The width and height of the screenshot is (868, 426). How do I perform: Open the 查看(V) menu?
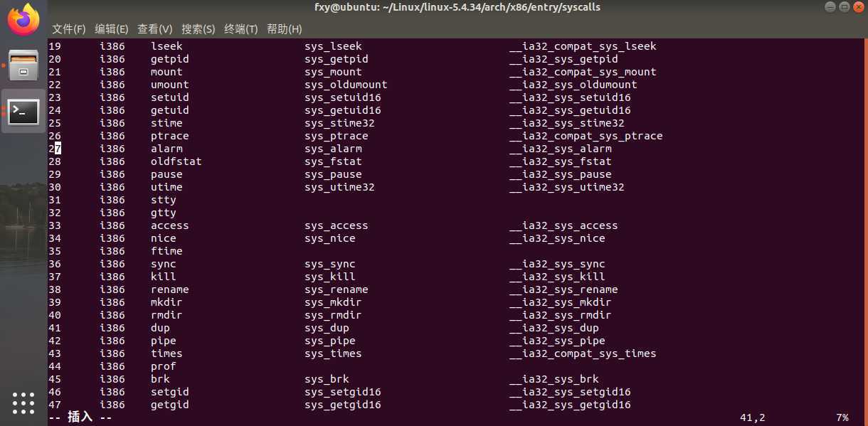click(x=155, y=29)
